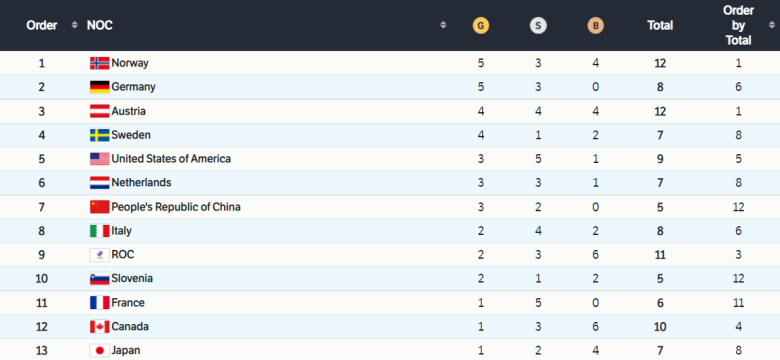780x360 pixels.
Task: Click the silver medal S icon
Action: [x=538, y=25]
